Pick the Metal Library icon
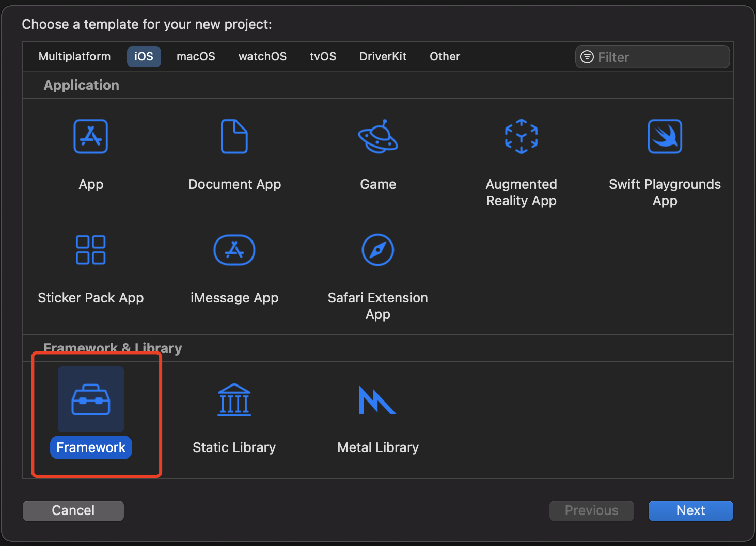Image resolution: width=756 pixels, height=546 pixels. 377,400
